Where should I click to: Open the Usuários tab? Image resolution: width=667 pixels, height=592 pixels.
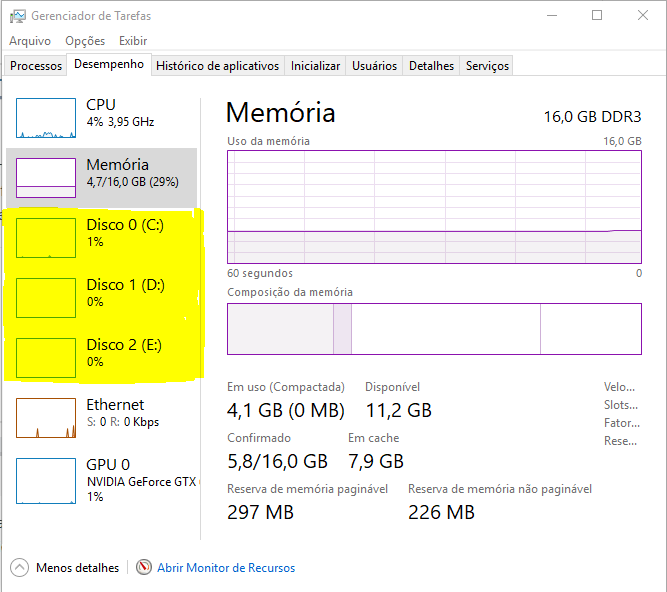(x=374, y=66)
